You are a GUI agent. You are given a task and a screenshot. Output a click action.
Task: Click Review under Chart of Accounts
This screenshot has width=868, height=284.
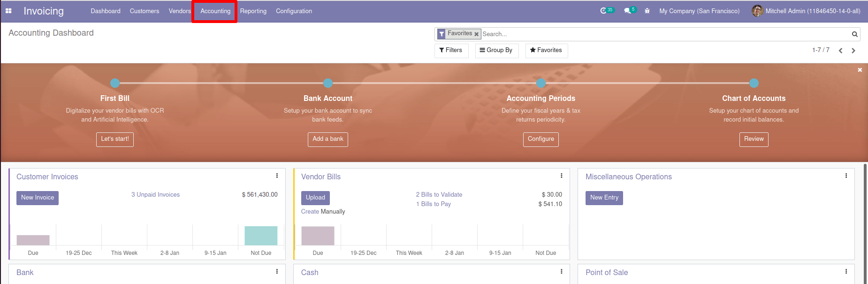pyautogui.click(x=754, y=139)
